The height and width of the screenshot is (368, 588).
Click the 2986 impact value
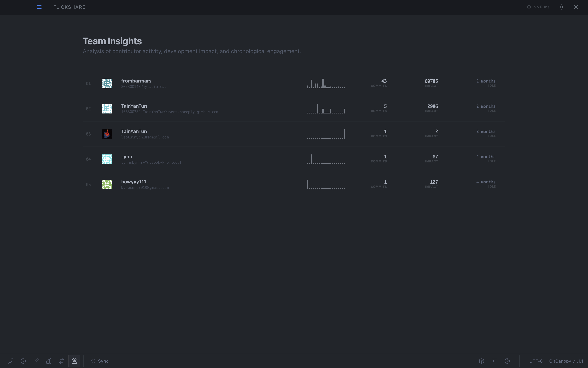(433, 106)
